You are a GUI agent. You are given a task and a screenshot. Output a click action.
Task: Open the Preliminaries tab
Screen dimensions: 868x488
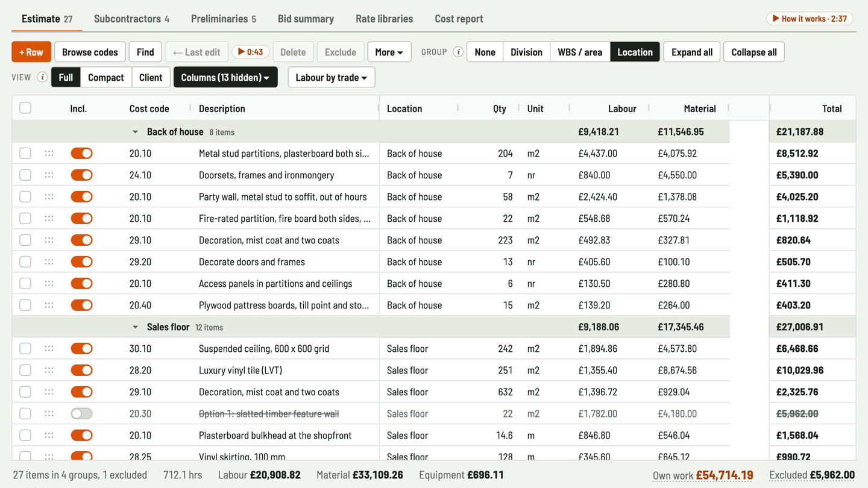click(224, 19)
